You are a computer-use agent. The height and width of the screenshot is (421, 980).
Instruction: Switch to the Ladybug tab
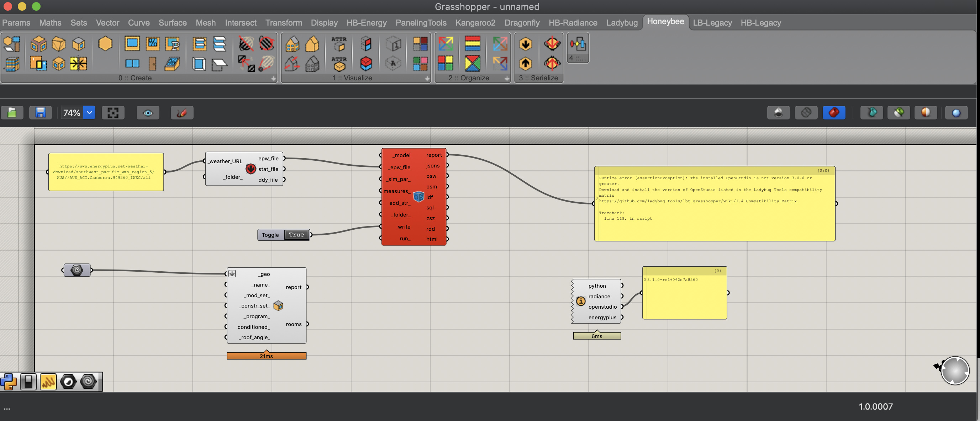622,23
